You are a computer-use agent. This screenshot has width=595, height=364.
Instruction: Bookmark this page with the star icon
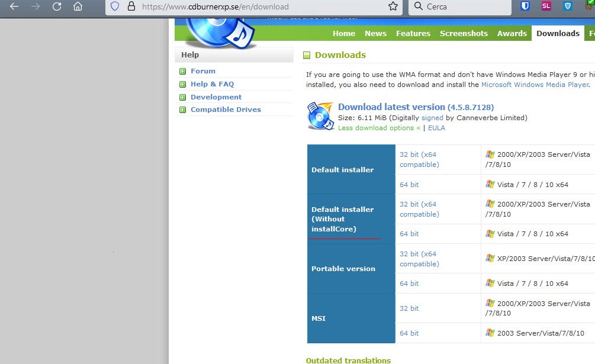[x=393, y=6]
